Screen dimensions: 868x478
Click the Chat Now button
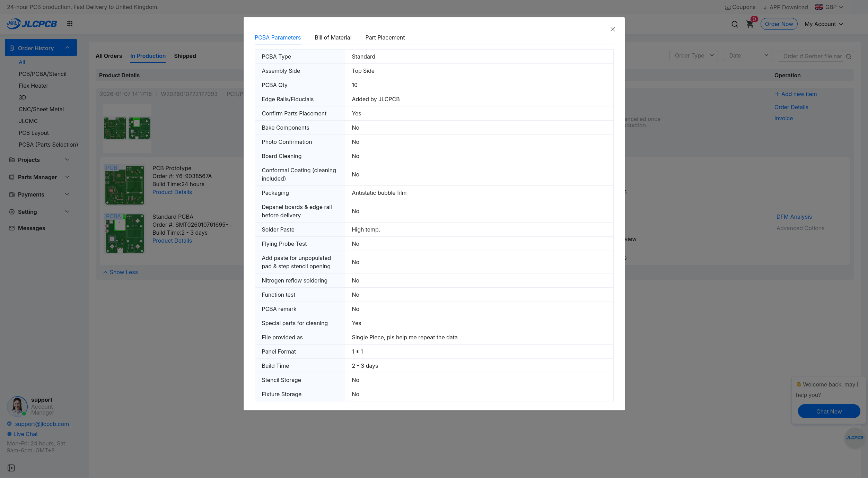[x=828, y=411]
